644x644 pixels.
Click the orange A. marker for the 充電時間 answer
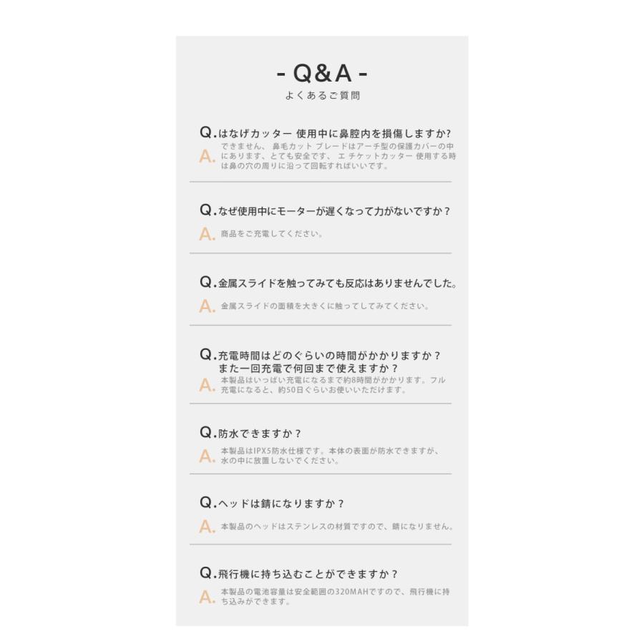pos(207,386)
